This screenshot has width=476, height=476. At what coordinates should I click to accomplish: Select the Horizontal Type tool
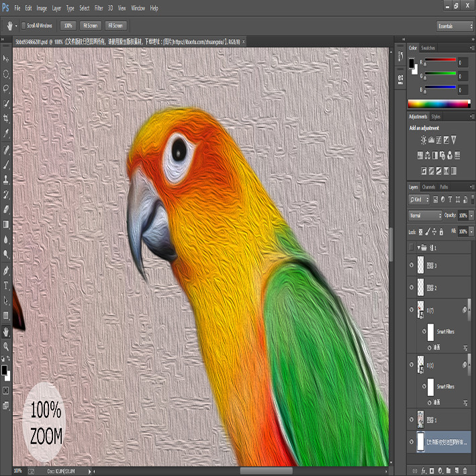point(6,285)
